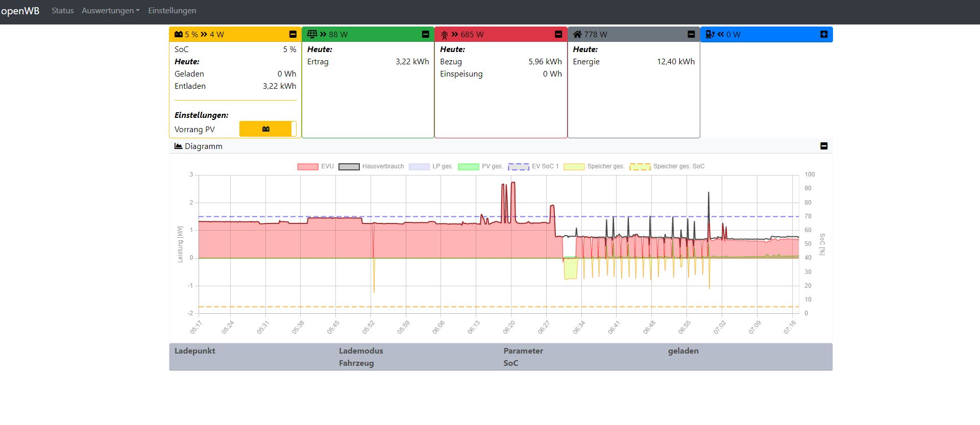Toggle the Vorrang PV battery priority switch

click(267, 129)
